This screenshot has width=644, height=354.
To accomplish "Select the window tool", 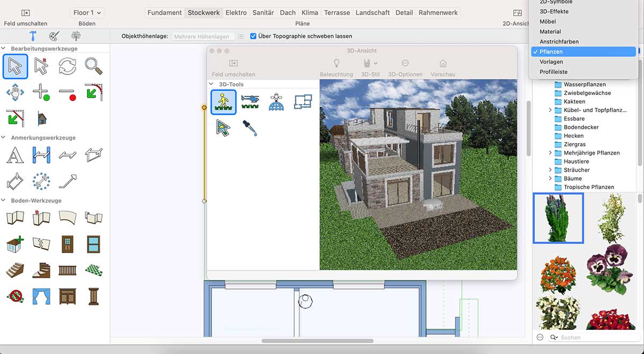I will point(93,244).
